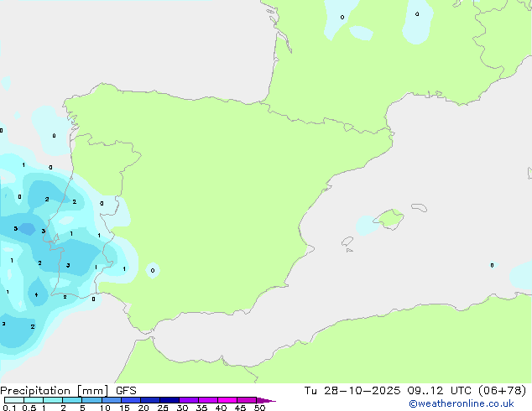Click the legend label "30"
Viewport: 532px width, 411px height.
[182, 408]
